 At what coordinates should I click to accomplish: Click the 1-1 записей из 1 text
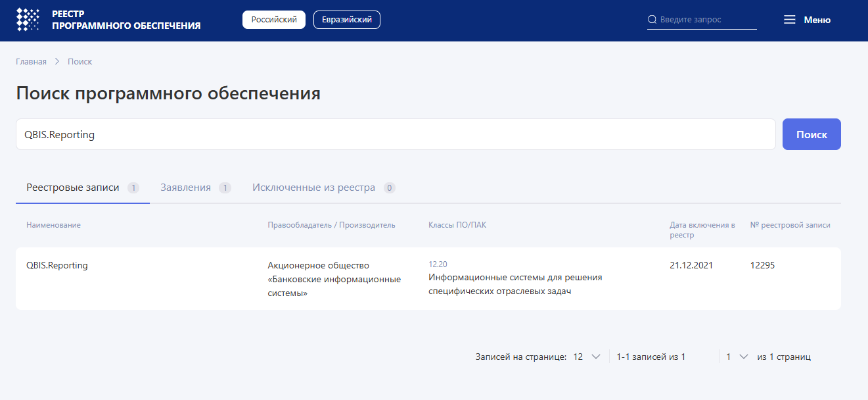(651, 357)
